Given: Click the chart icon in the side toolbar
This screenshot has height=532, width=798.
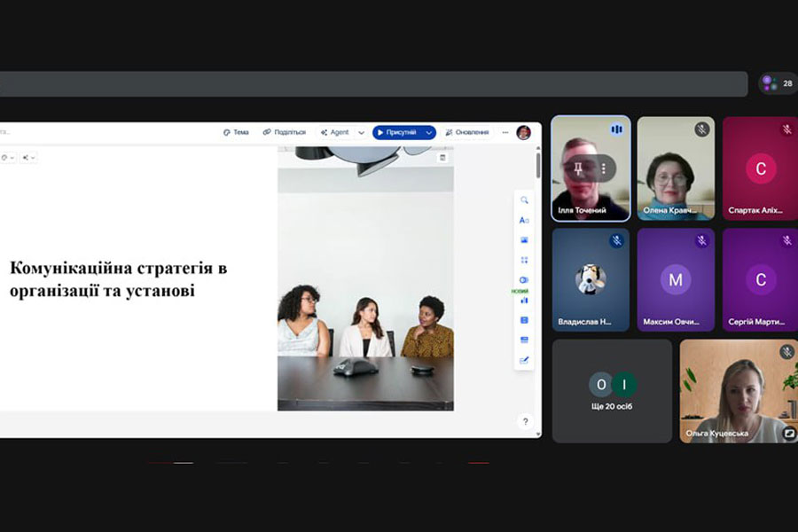Looking at the screenshot, I should tap(524, 300).
